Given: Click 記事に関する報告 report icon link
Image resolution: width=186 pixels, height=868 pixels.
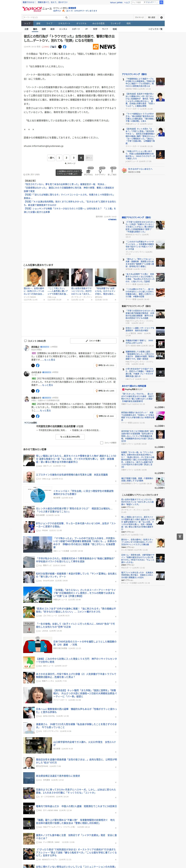Looking at the screenshot, I should point(32,175).
